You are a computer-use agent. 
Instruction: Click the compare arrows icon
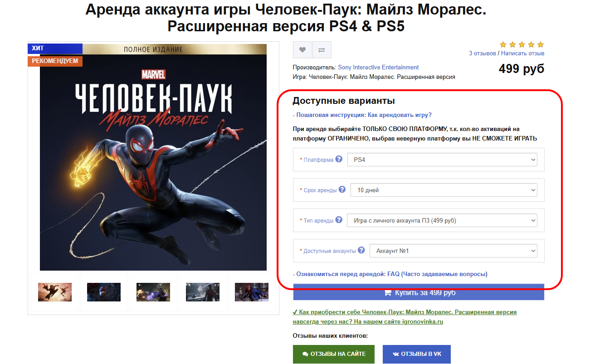[322, 50]
